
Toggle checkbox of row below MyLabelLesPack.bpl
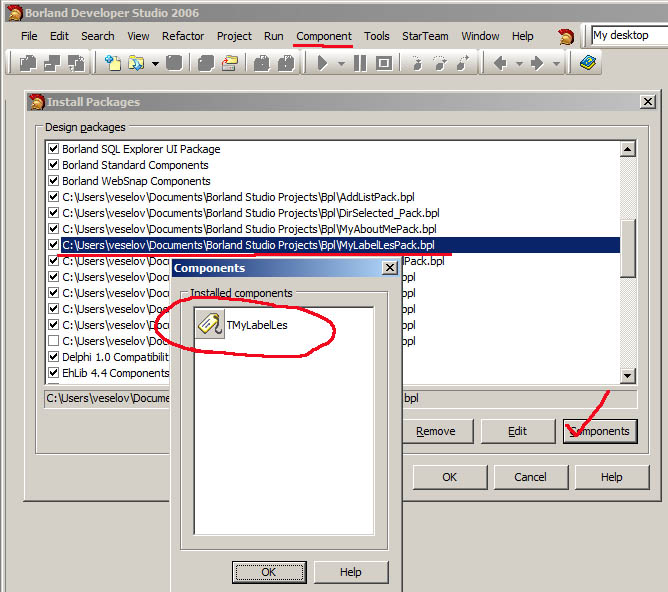[x=53, y=261]
